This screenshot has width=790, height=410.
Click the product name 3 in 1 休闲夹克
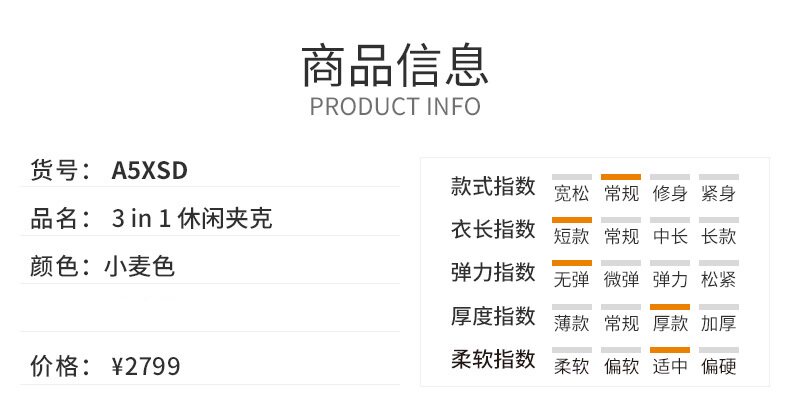tap(192, 219)
